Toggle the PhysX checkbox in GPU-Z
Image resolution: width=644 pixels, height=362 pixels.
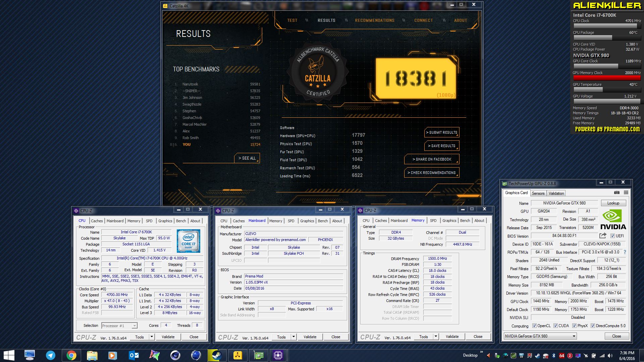pyautogui.click(x=574, y=326)
